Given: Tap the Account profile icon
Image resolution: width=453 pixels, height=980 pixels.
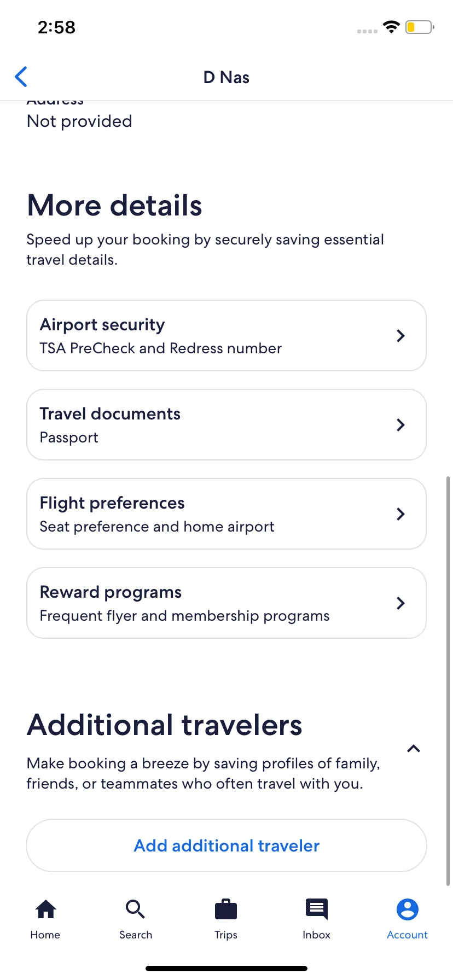Looking at the screenshot, I should point(407,909).
